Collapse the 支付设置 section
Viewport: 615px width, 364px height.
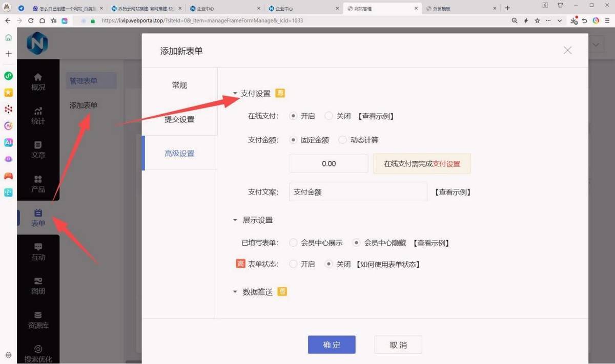[235, 94]
